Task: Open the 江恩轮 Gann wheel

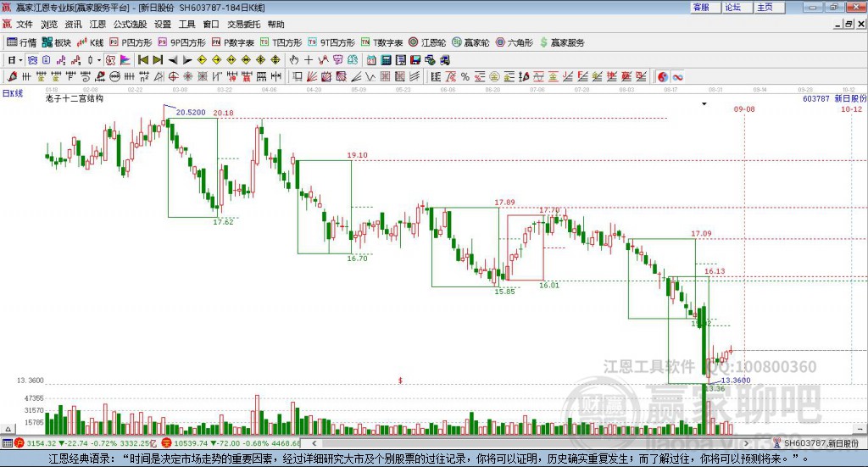Action: [427, 42]
